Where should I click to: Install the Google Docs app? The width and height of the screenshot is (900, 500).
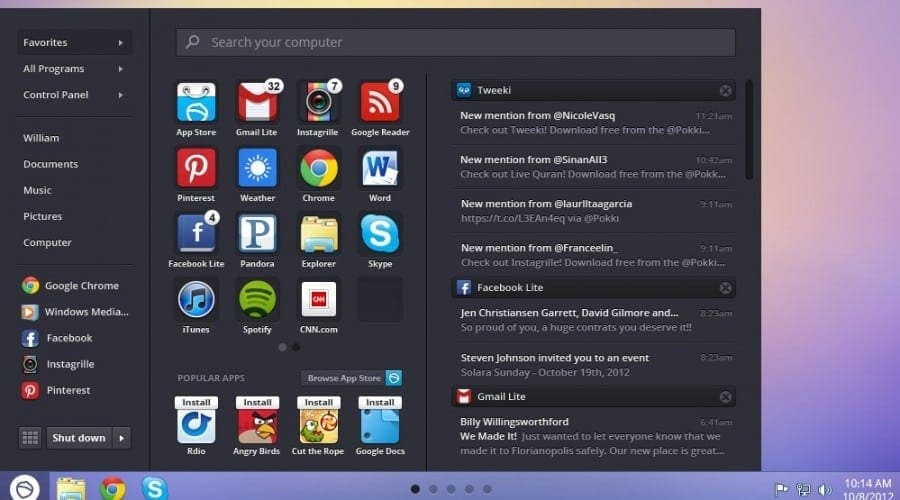tap(379, 402)
